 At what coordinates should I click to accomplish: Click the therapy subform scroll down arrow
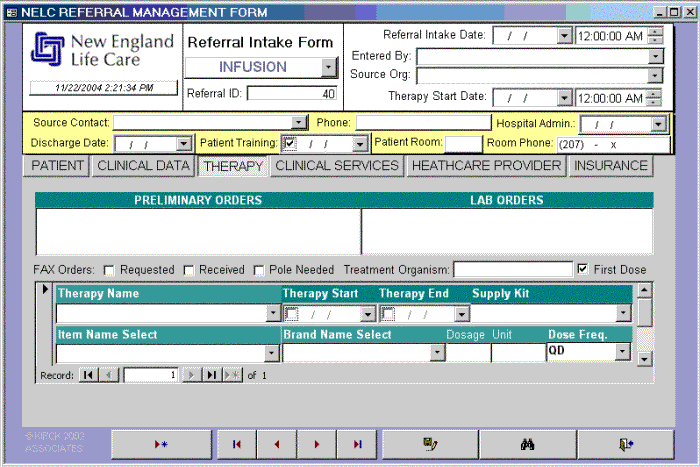(644, 359)
